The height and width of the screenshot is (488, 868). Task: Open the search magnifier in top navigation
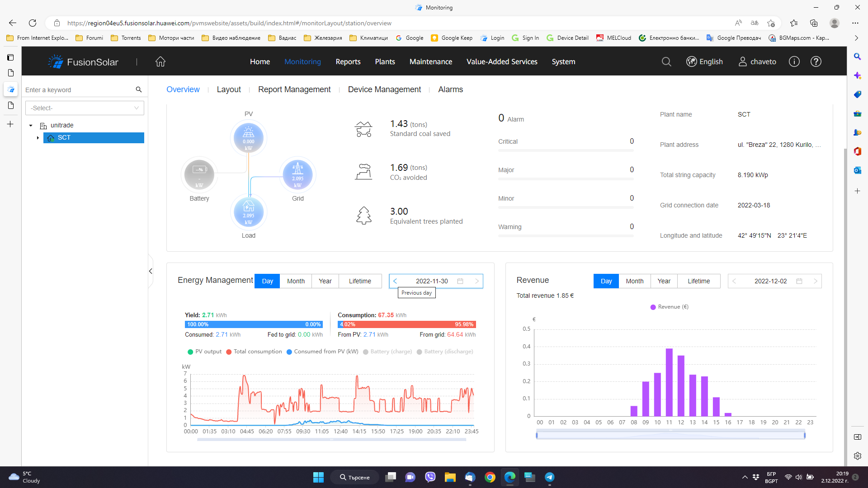[x=666, y=62]
